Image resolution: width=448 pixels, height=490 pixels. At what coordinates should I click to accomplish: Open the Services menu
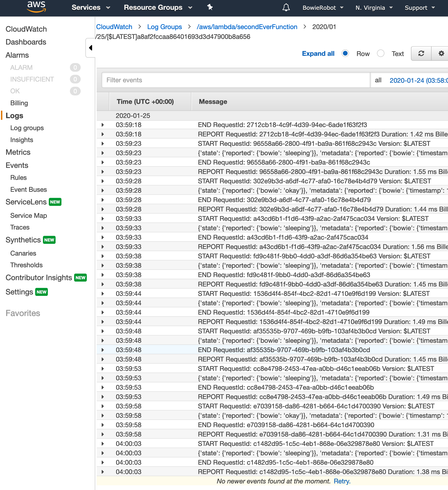pos(91,8)
